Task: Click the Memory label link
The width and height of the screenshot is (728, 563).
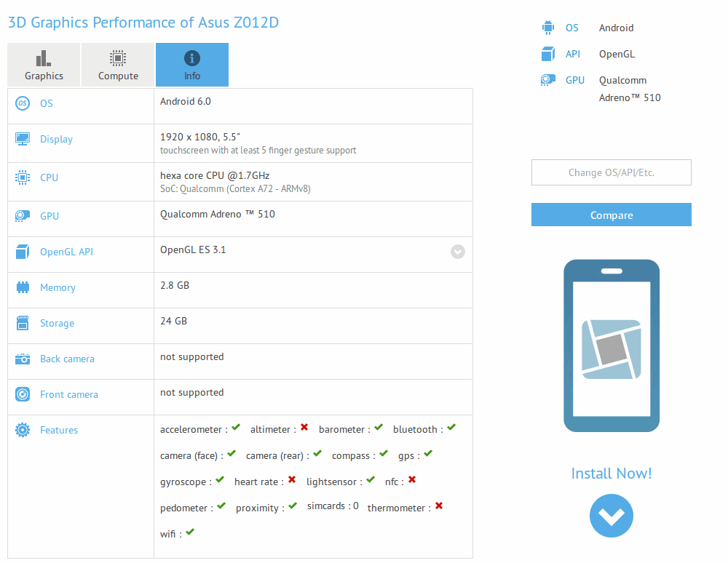Action: [x=58, y=287]
